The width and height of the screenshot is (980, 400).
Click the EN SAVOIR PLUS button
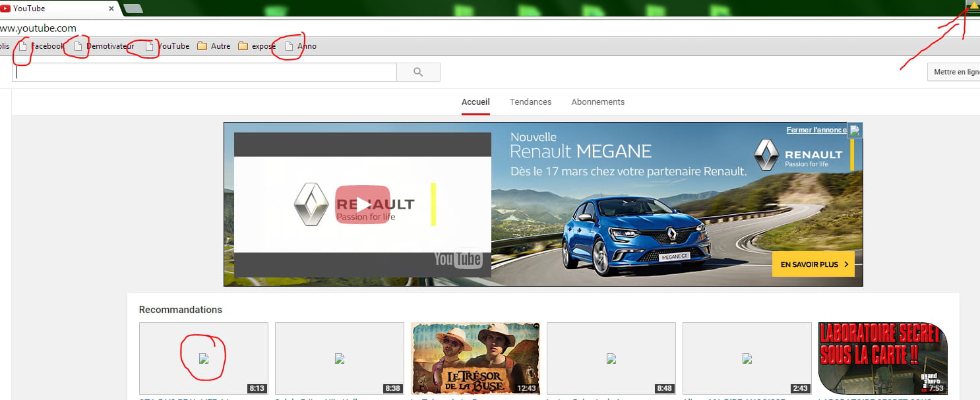[813, 264]
